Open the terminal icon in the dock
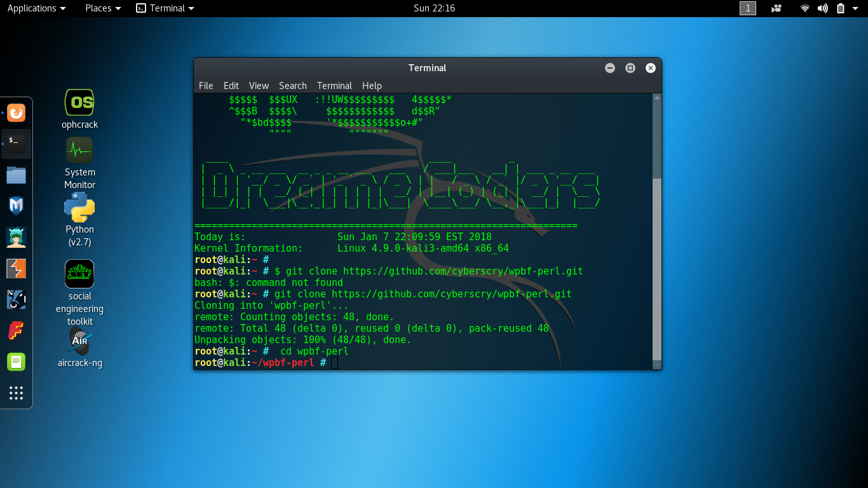Viewport: 868px width, 488px height. click(17, 144)
